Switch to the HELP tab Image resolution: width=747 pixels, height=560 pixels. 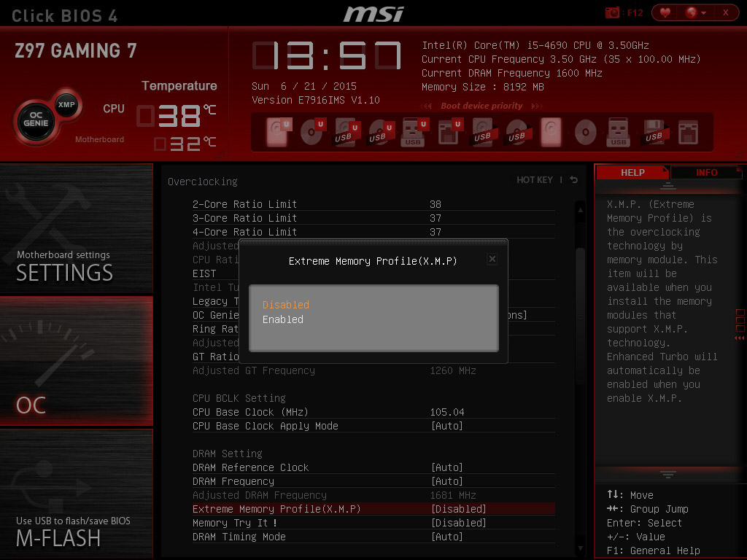click(632, 172)
